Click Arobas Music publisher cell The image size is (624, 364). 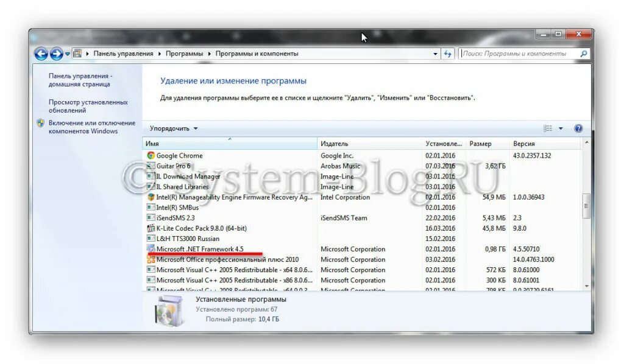[x=340, y=166]
